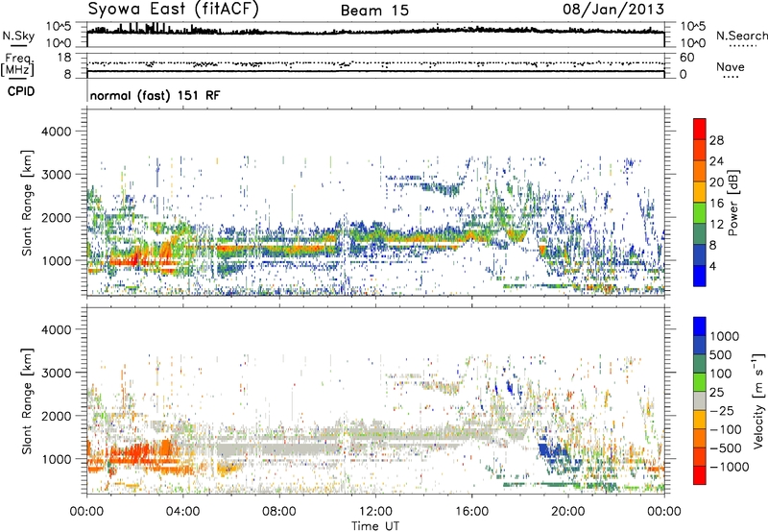Viewport: 768px width, 532px height.
Task: Click the "60" tick of the Nave axis
Action: pyautogui.click(x=686, y=58)
